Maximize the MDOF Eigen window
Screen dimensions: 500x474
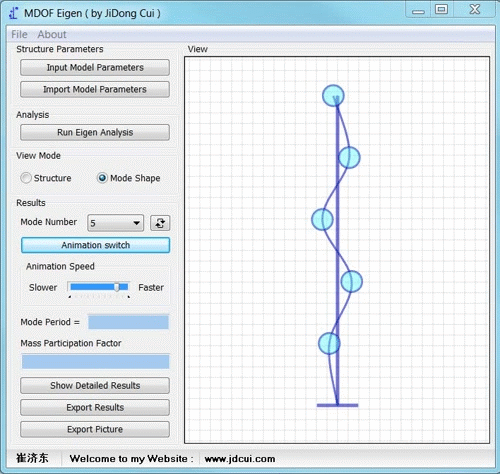coord(442,9)
